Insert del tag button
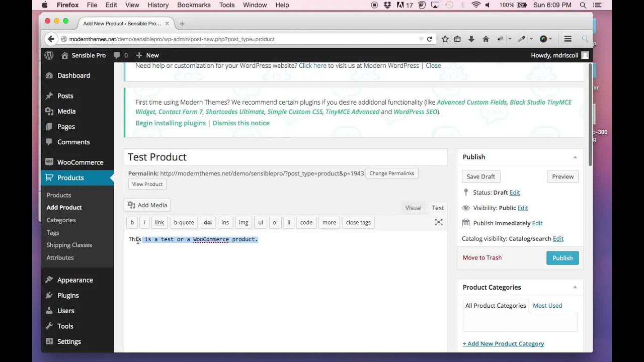Viewport: 644px width, 362px height. pos(208,222)
